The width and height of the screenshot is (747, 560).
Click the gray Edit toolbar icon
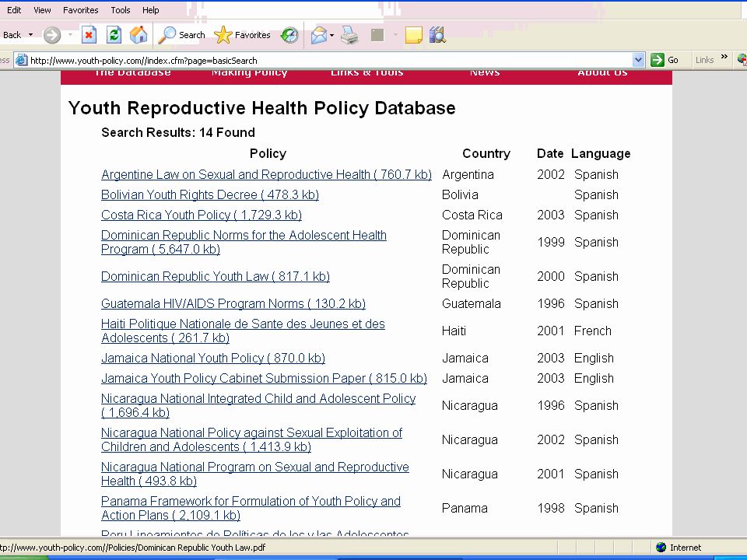click(x=377, y=35)
